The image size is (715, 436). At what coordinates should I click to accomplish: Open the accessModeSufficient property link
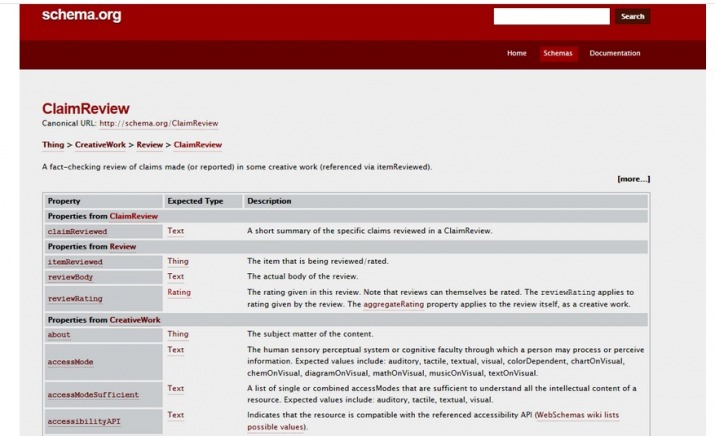tap(93, 395)
